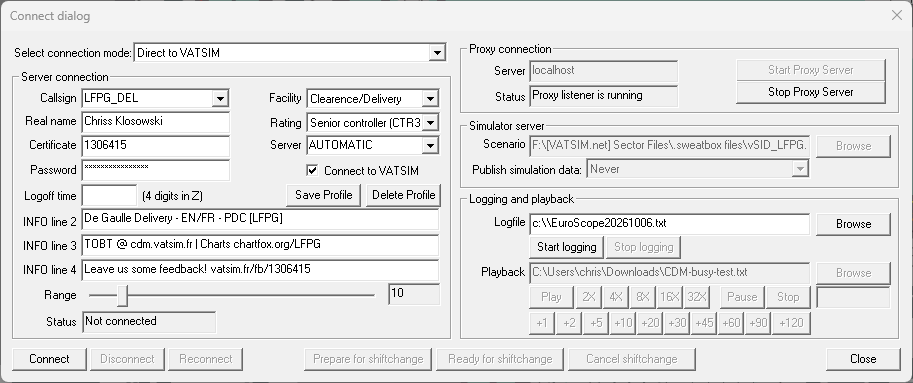Screen dimensions: 913x383
Task: Set playback speed to 4X
Action: click(616, 297)
